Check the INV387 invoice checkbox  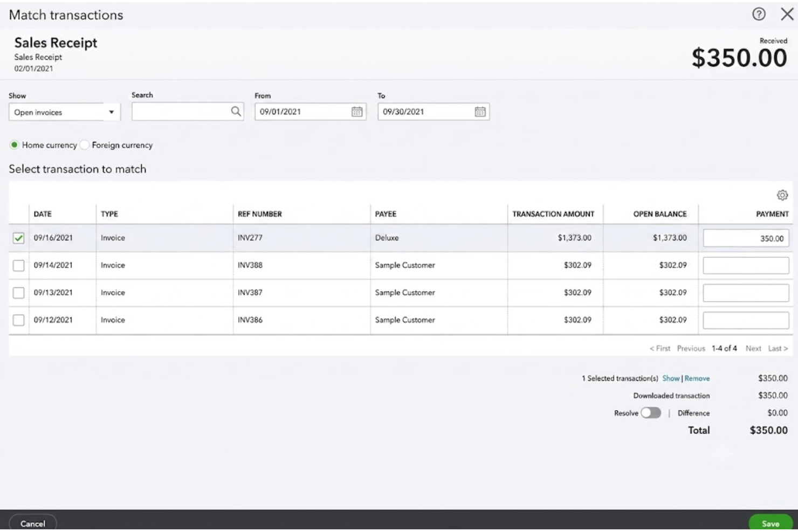pyautogui.click(x=18, y=293)
